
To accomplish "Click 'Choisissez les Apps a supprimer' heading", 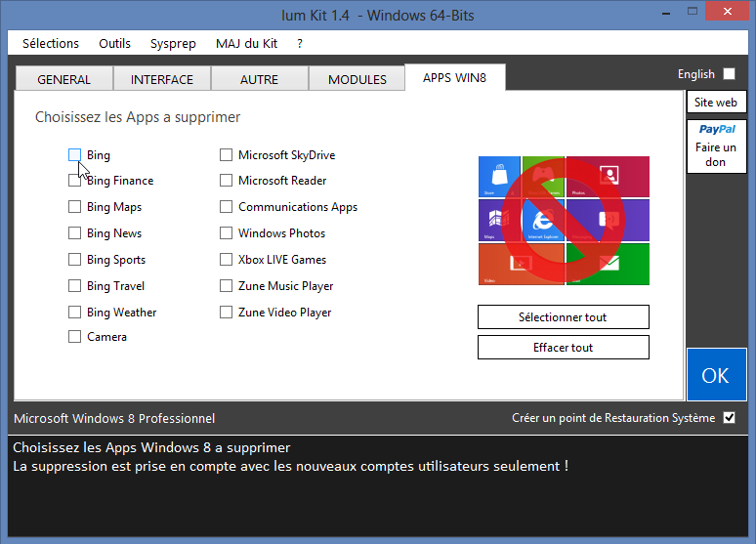I will click(138, 117).
